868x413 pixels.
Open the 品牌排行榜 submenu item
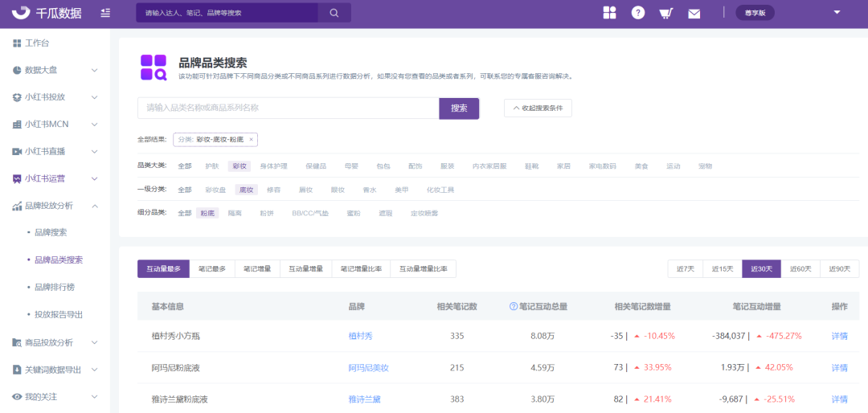coord(55,288)
